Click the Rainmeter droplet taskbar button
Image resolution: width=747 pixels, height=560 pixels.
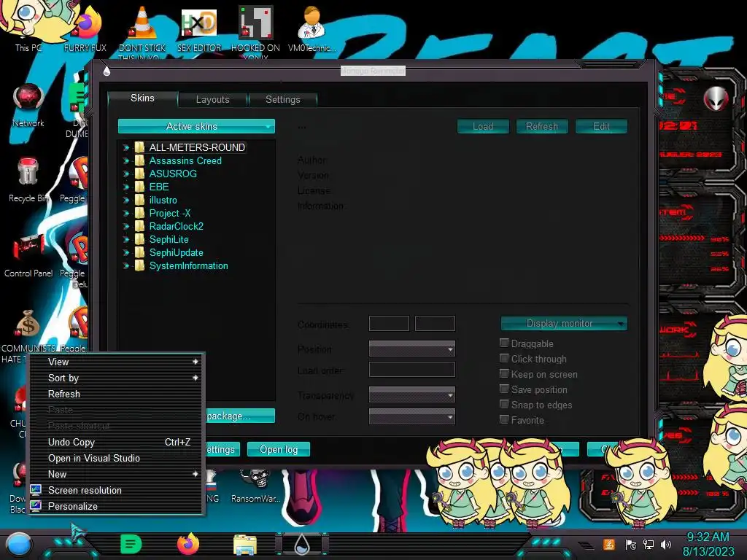pyautogui.click(x=301, y=544)
